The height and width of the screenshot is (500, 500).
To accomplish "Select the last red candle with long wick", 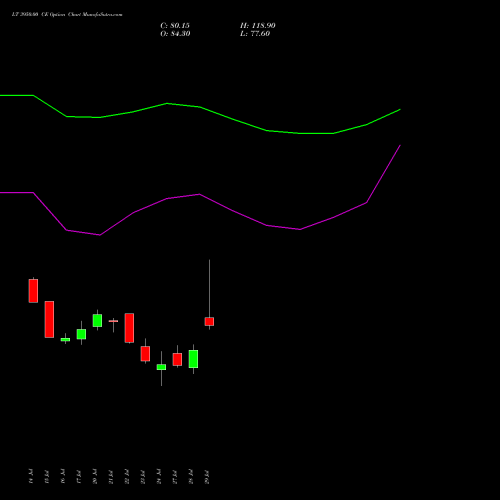I will pos(209,321).
